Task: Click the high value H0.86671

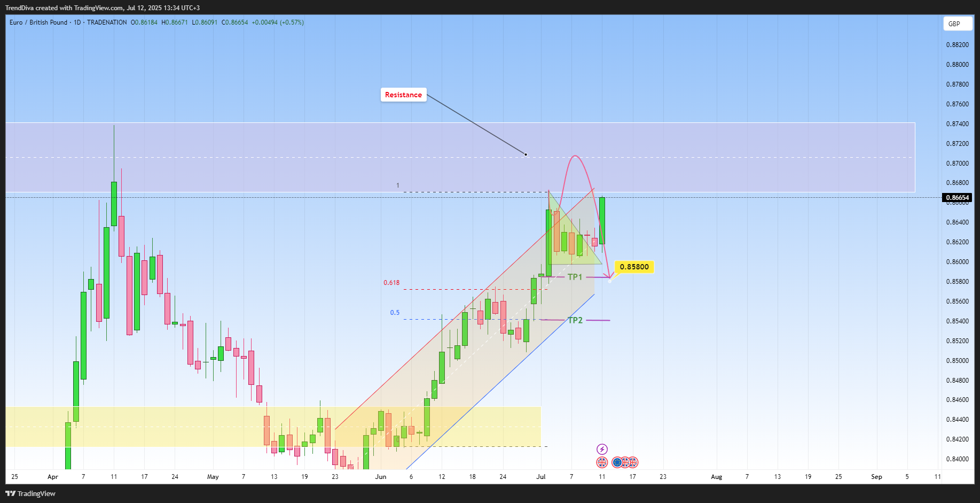Action: (175, 22)
